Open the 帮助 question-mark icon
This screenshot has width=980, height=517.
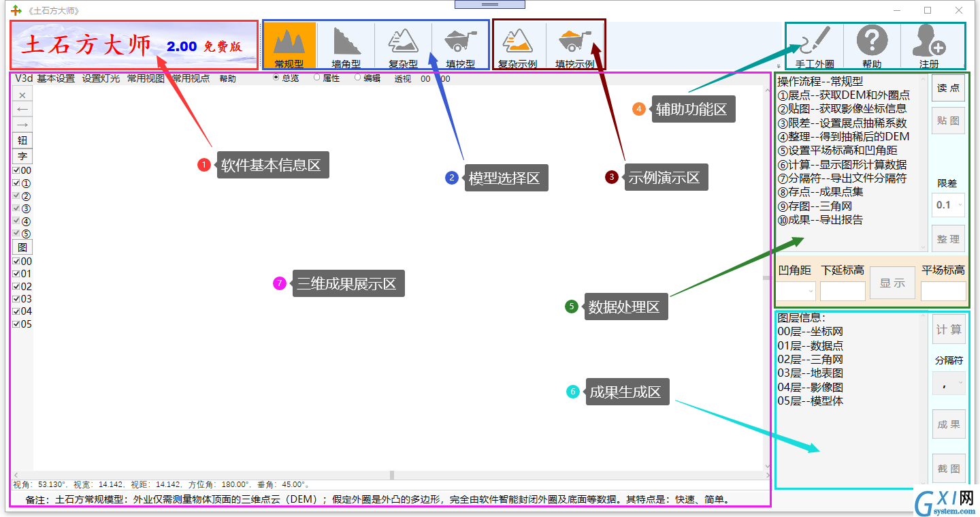pos(872,45)
